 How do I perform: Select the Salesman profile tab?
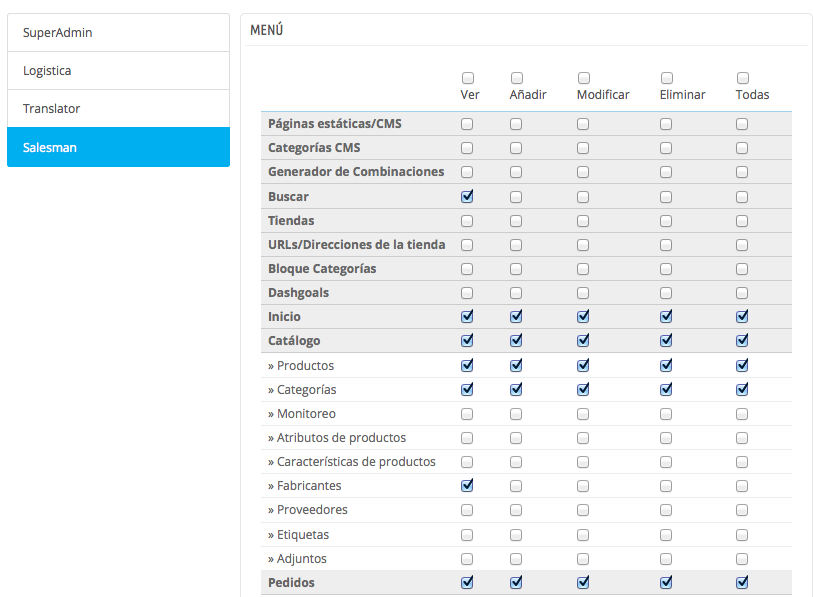pos(118,147)
